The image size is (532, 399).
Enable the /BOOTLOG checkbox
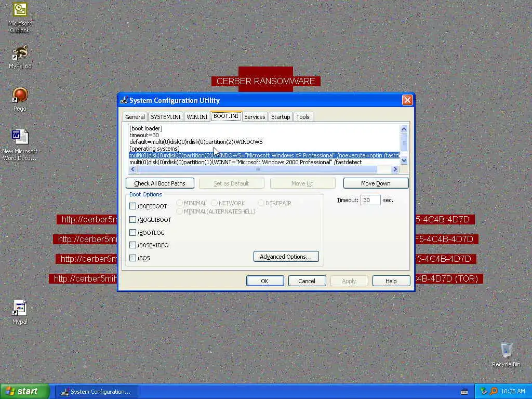132,232
